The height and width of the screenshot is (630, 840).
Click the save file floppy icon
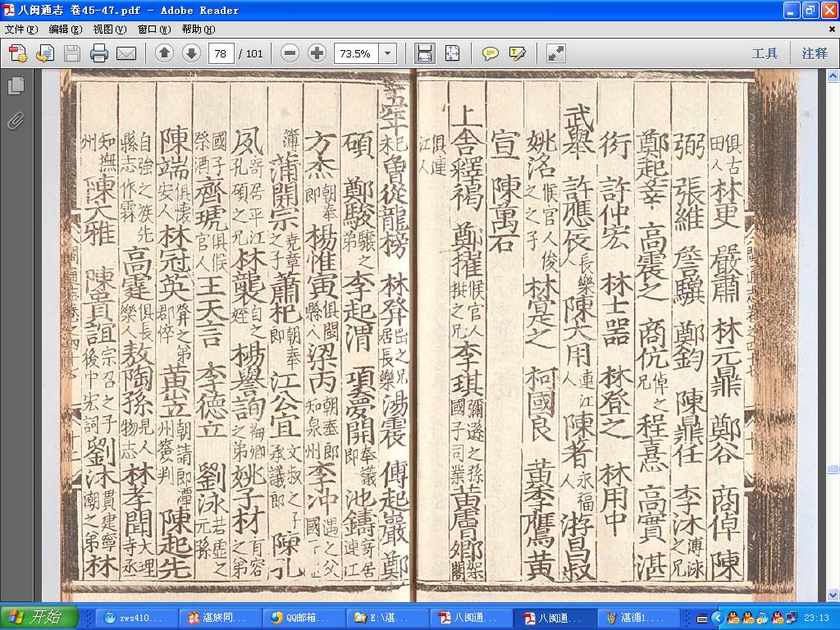coord(72,53)
